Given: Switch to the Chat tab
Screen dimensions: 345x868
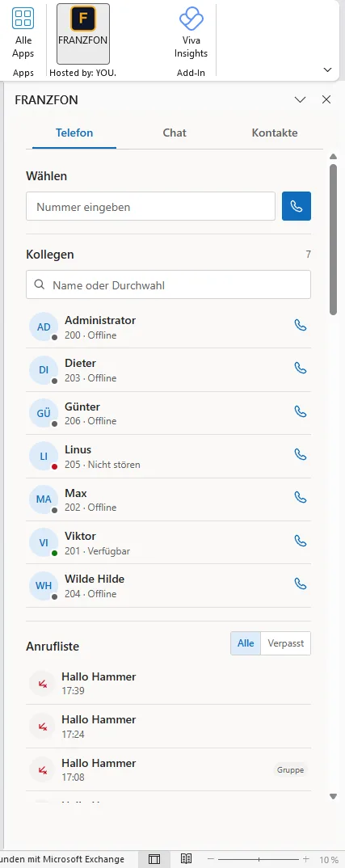Looking at the screenshot, I should tap(175, 133).
